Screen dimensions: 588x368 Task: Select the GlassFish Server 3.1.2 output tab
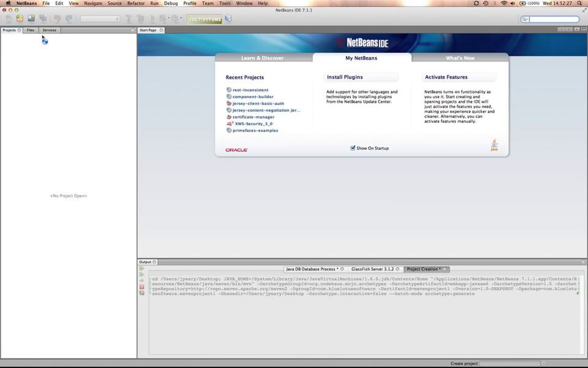pyautogui.click(x=372, y=269)
